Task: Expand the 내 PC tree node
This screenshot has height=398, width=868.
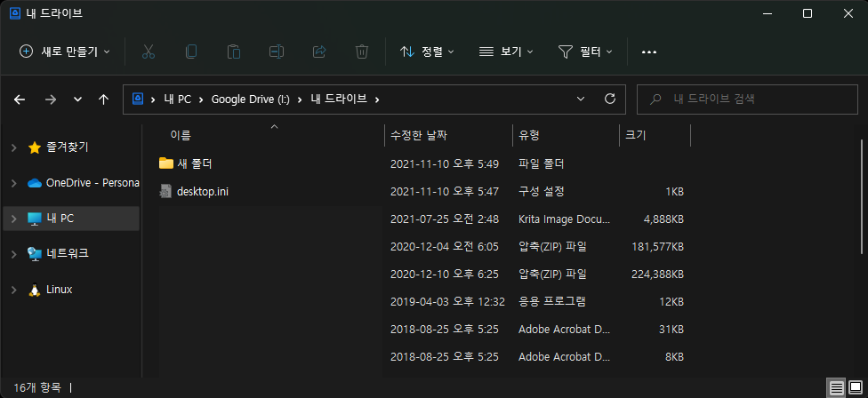Action: point(14,219)
